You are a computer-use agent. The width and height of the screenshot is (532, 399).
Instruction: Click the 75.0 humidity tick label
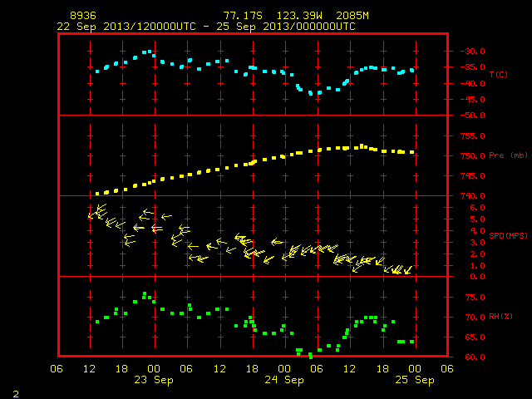[475, 298]
